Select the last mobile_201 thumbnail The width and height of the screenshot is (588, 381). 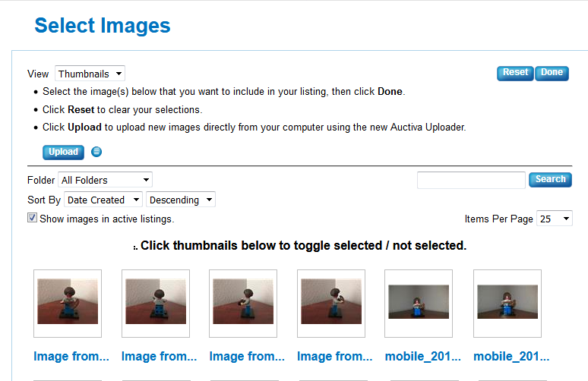507,304
